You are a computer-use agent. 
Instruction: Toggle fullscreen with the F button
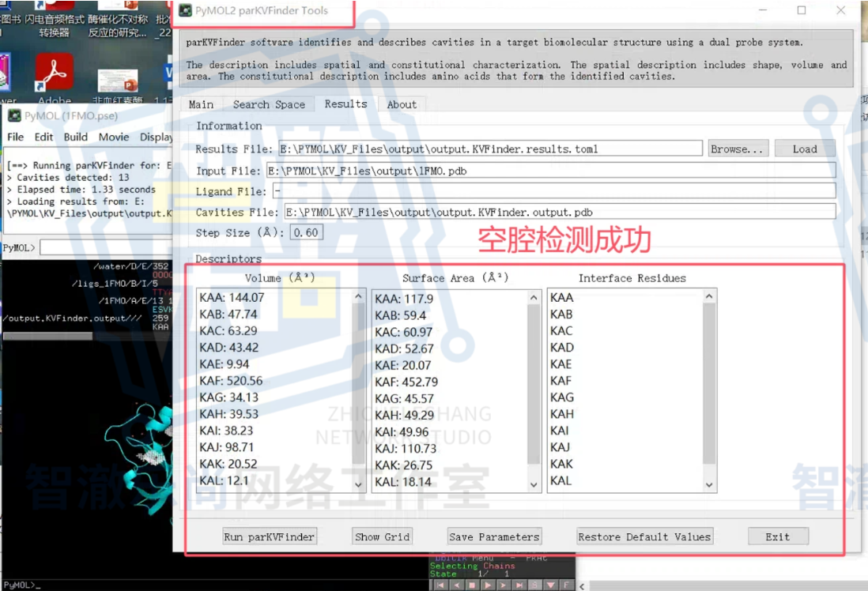(567, 585)
